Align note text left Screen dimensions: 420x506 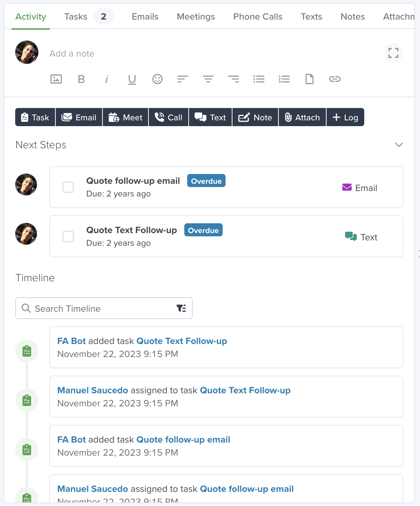click(183, 79)
